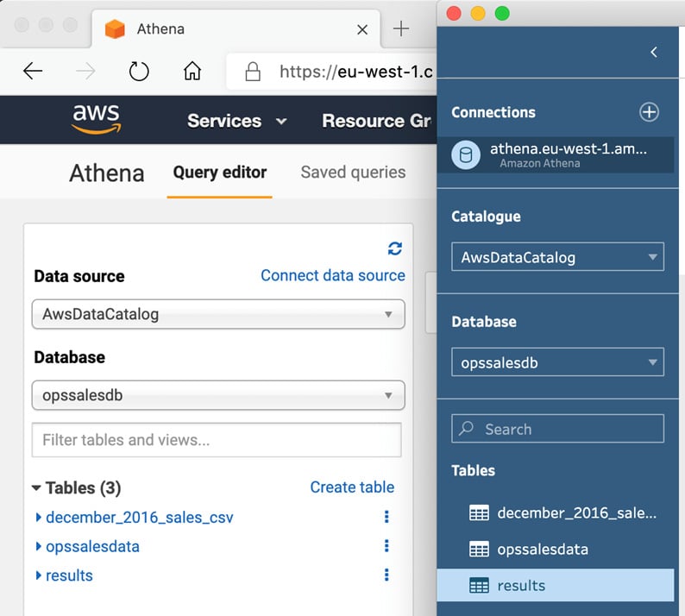This screenshot has width=685, height=616.
Task: Click the browser forward arrow
Action: coord(85,71)
